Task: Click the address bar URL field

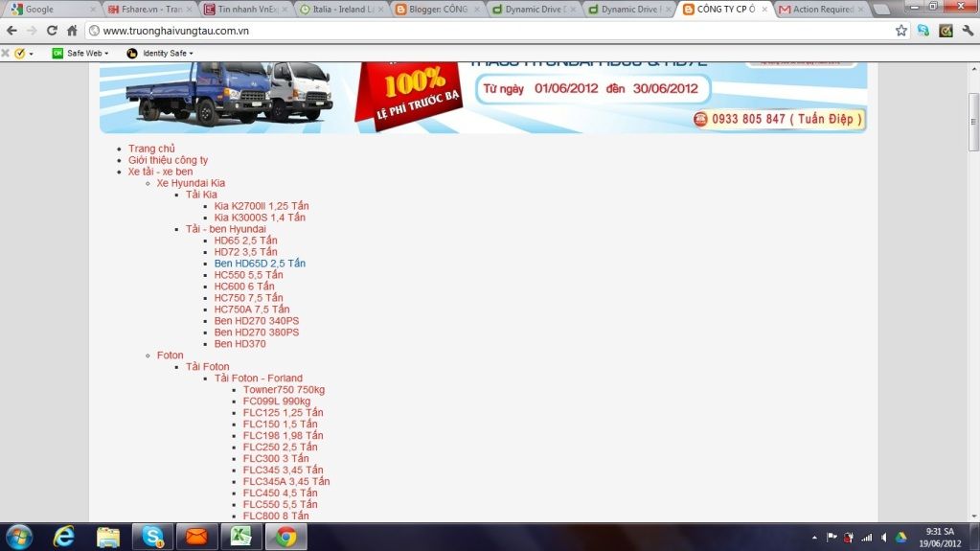Action: pyautogui.click(x=479, y=31)
